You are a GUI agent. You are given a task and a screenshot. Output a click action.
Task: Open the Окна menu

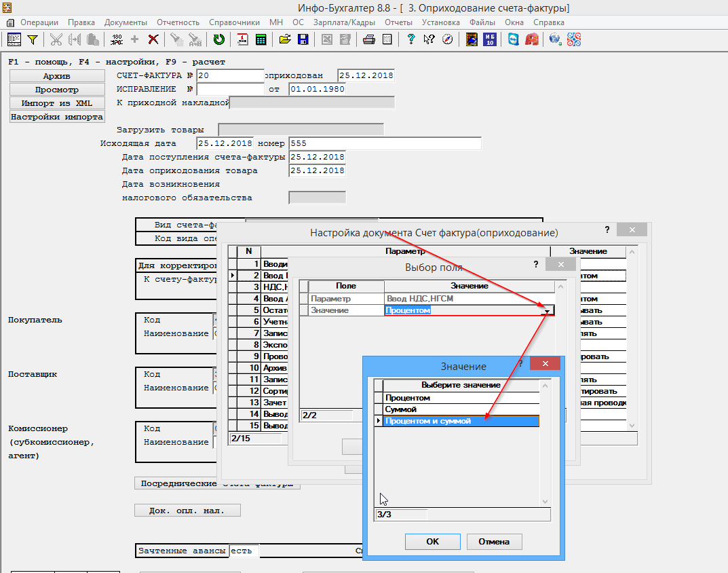coord(514,22)
